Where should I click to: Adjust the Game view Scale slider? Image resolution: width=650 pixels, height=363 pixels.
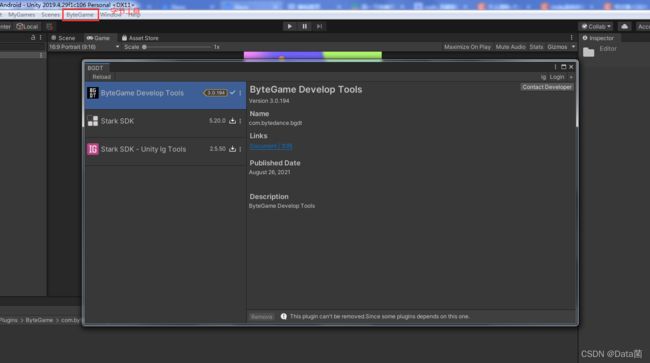tap(177, 47)
